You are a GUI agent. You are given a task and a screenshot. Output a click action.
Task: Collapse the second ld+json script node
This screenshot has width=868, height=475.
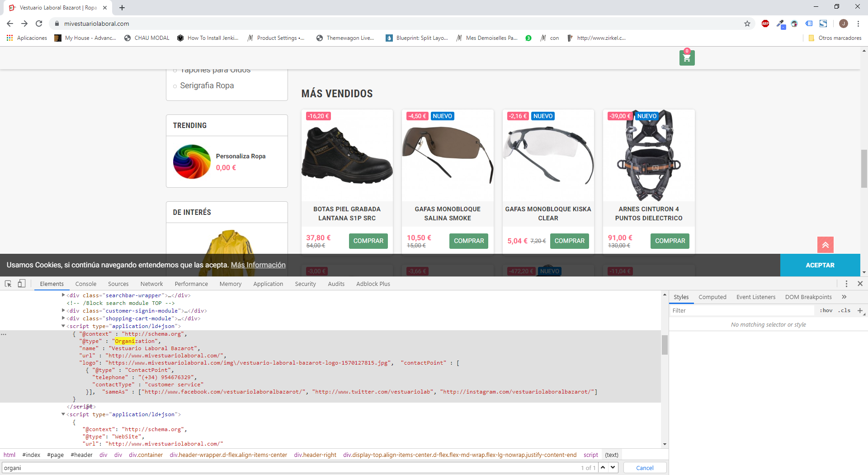[x=63, y=414]
